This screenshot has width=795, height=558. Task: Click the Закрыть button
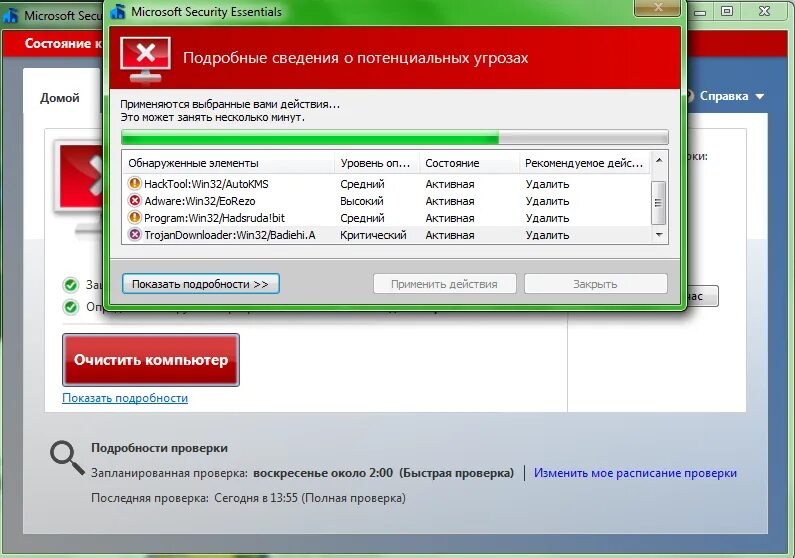[595, 284]
